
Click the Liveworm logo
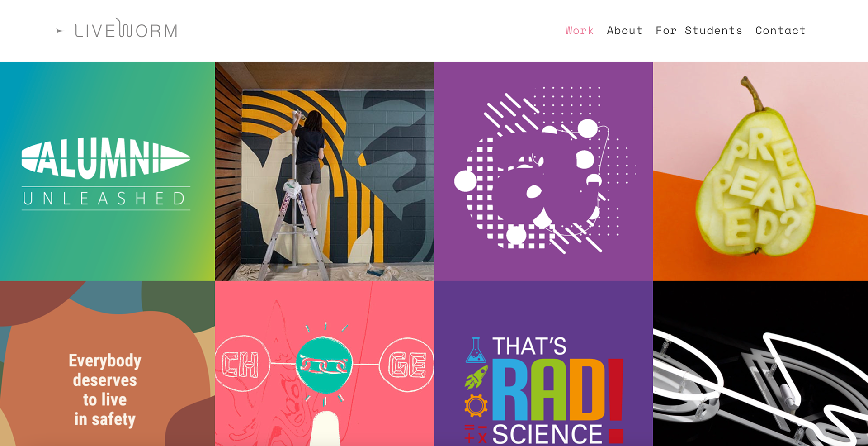pos(126,28)
